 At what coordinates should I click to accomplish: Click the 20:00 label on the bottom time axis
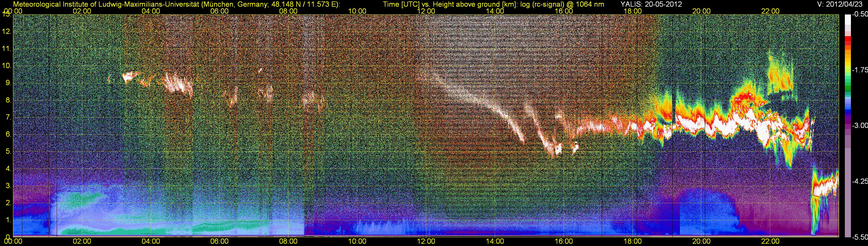pos(702,241)
